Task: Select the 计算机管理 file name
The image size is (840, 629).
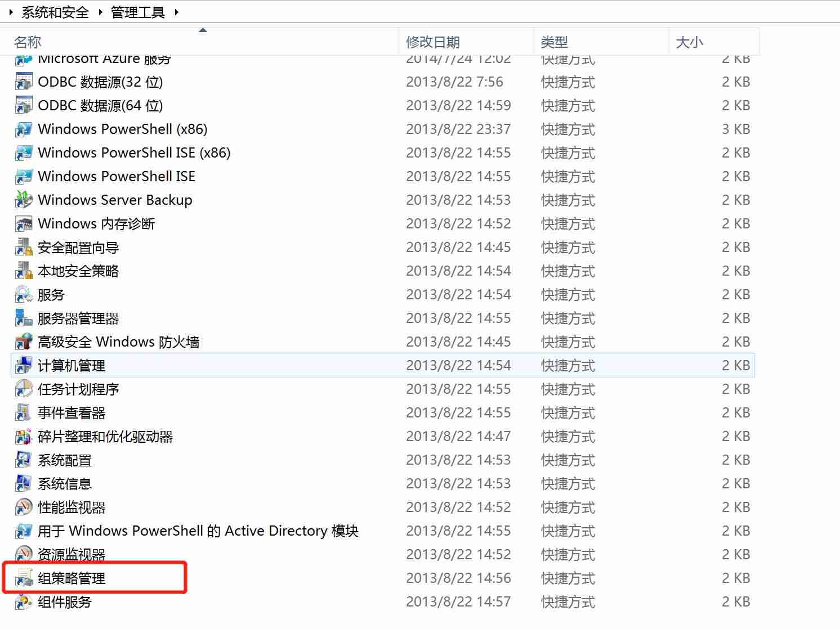Action: 72,366
